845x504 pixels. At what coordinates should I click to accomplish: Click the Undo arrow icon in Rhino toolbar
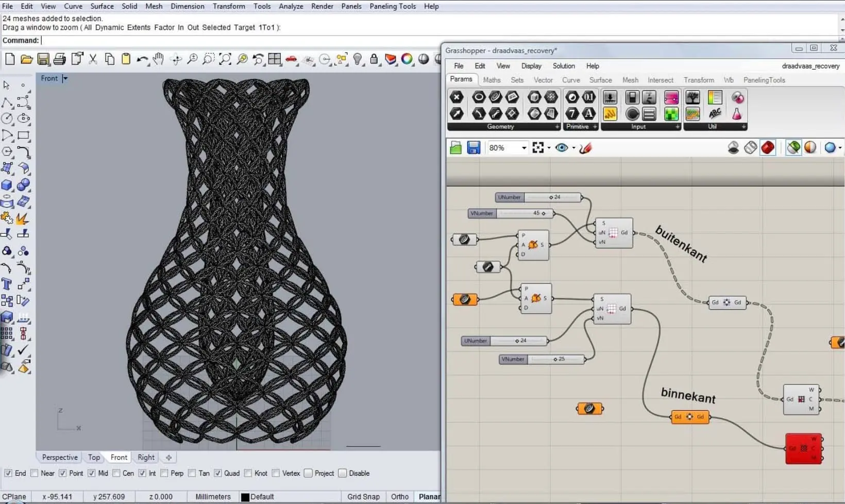pos(142,60)
